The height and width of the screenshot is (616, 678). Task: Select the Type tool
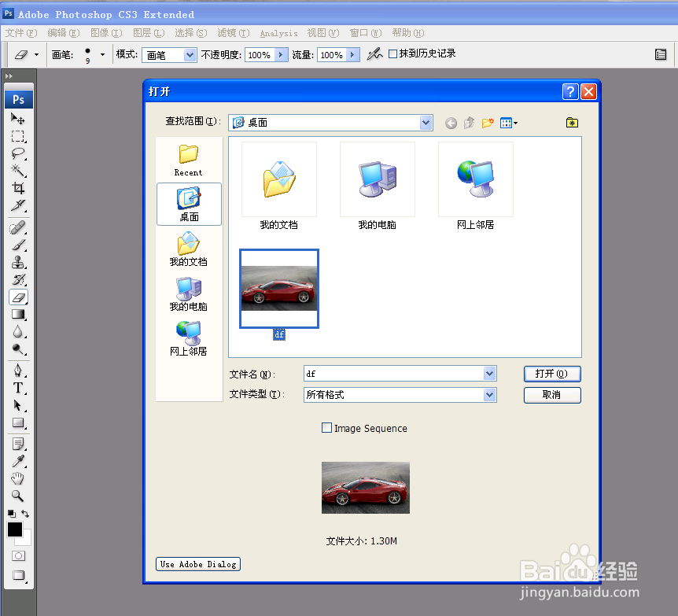point(17,388)
